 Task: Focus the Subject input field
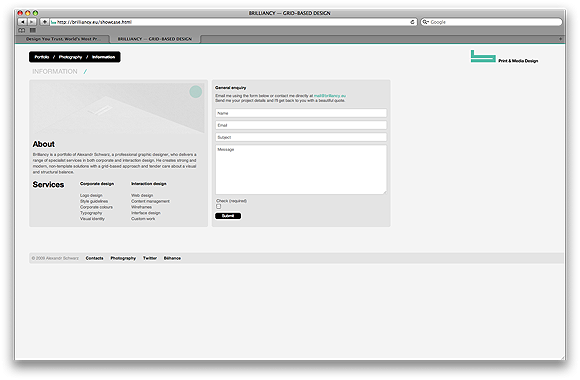tap(301, 137)
